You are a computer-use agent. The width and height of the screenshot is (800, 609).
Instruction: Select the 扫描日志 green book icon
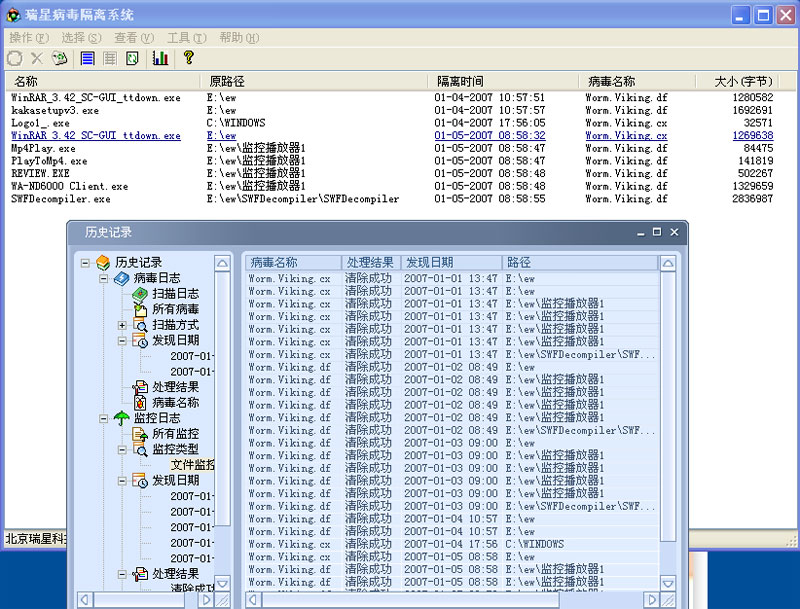click(x=141, y=294)
